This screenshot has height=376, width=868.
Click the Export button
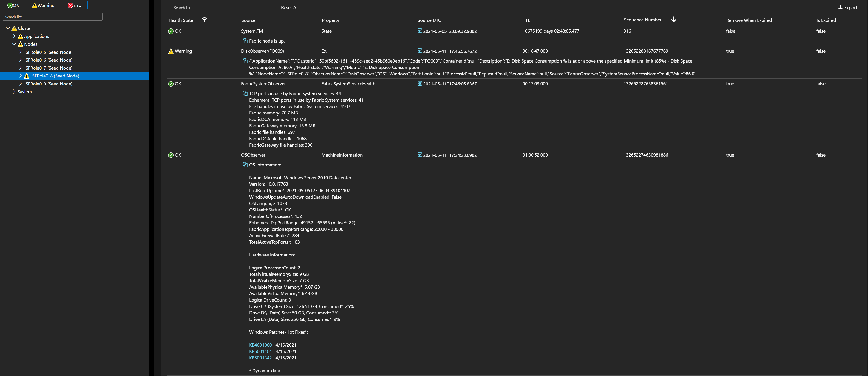click(848, 7)
